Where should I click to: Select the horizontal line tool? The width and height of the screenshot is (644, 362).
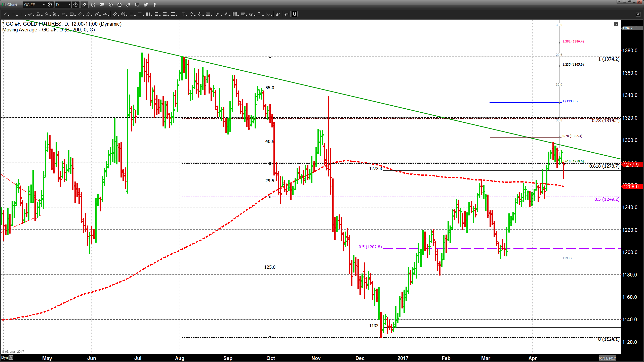pos(13,14)
